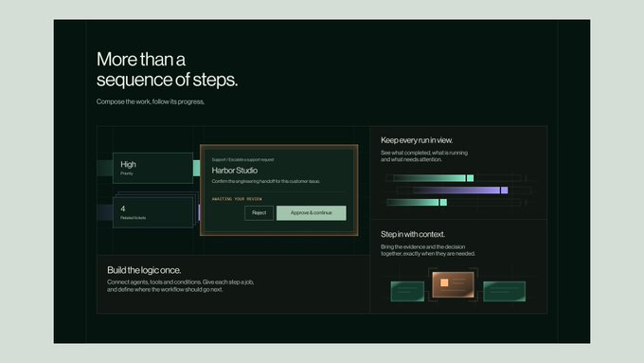
Task: Click the 'Step in with context.' heading
Action: pyautogui.click(x=412, y=234)
